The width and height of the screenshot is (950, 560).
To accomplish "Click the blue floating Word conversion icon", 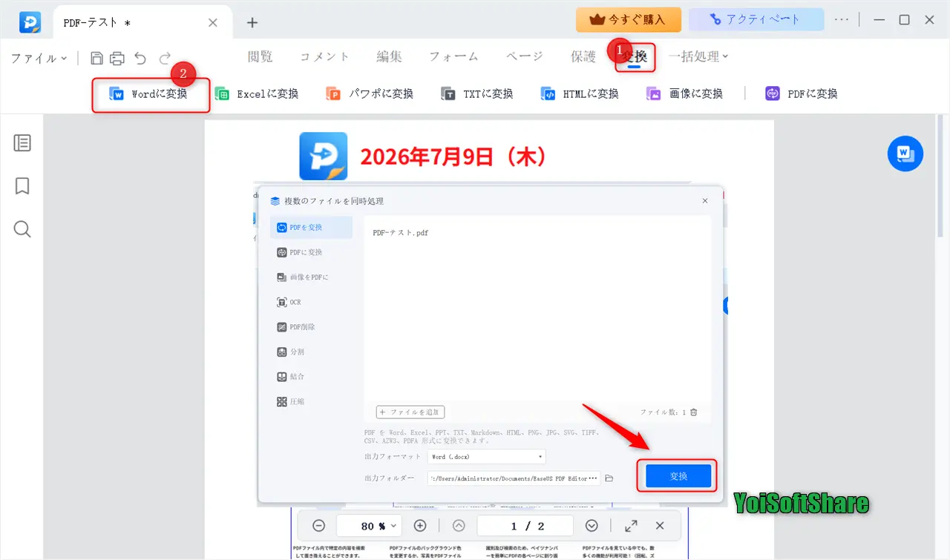I will [905, 154].
